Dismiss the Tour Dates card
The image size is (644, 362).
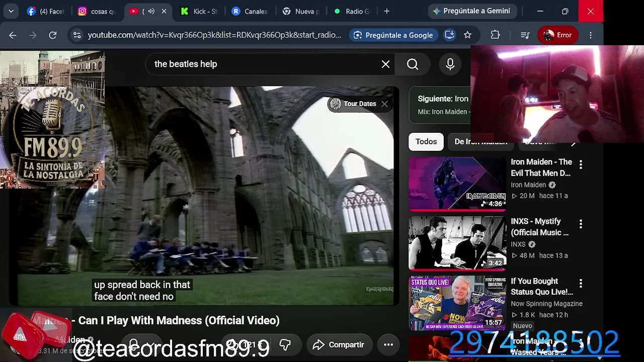point(384,104)
